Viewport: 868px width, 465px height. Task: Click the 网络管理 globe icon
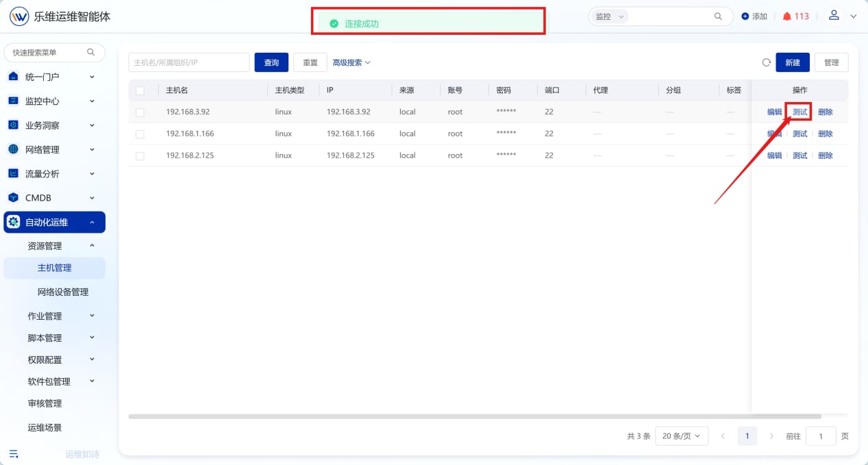click(13, 149)
